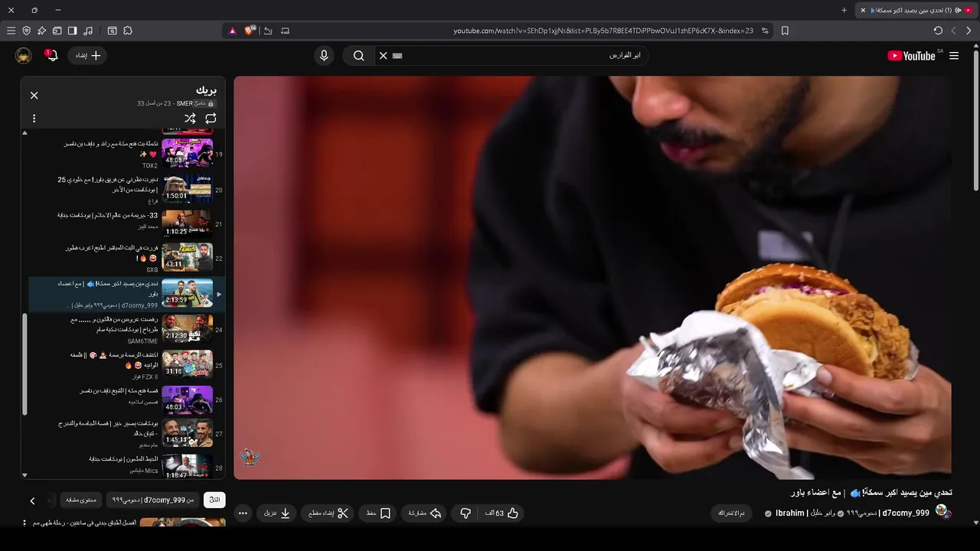
Task: Open browser main menu hamburger
Action: click(11, 31)
